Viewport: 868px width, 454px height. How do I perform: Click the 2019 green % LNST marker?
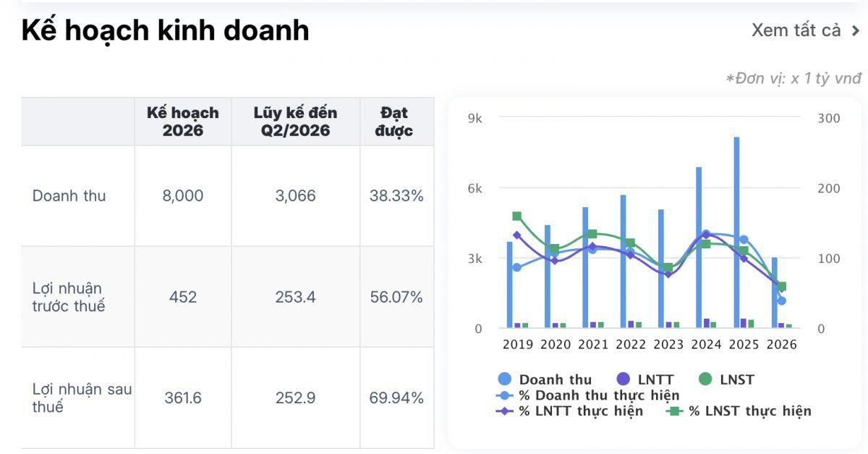pos(517,216)
